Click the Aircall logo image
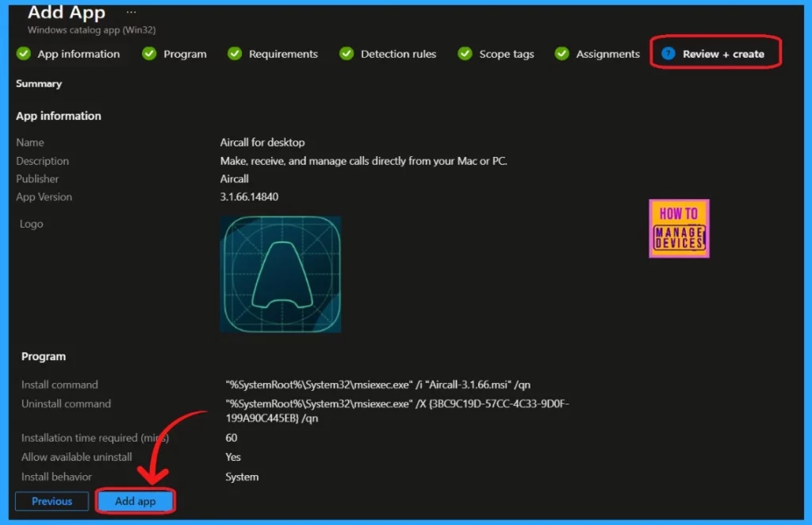The image size is (812, 525). (281, 274)
